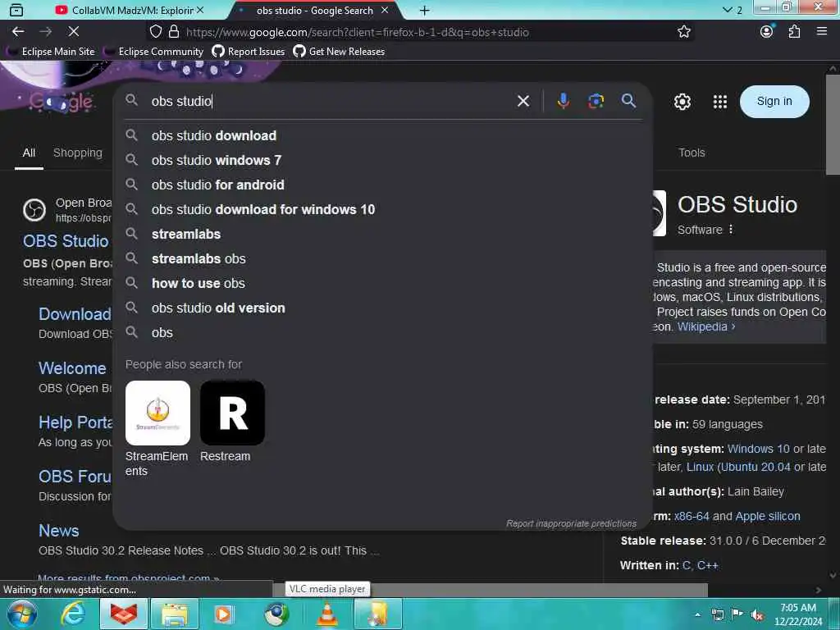This screenshot has width=840, height=630.
Task: Open Report Issues bookmark
Action: pos(249,52)
